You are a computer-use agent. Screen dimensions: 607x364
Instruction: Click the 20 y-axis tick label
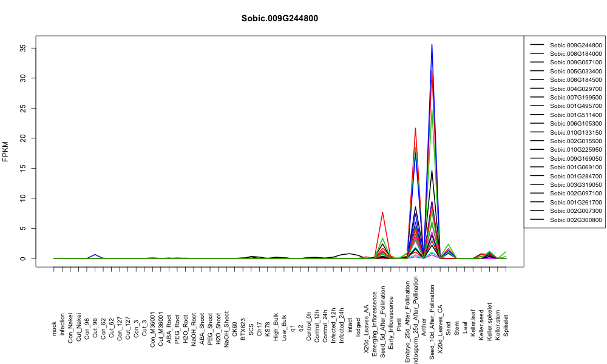(23, 138)
